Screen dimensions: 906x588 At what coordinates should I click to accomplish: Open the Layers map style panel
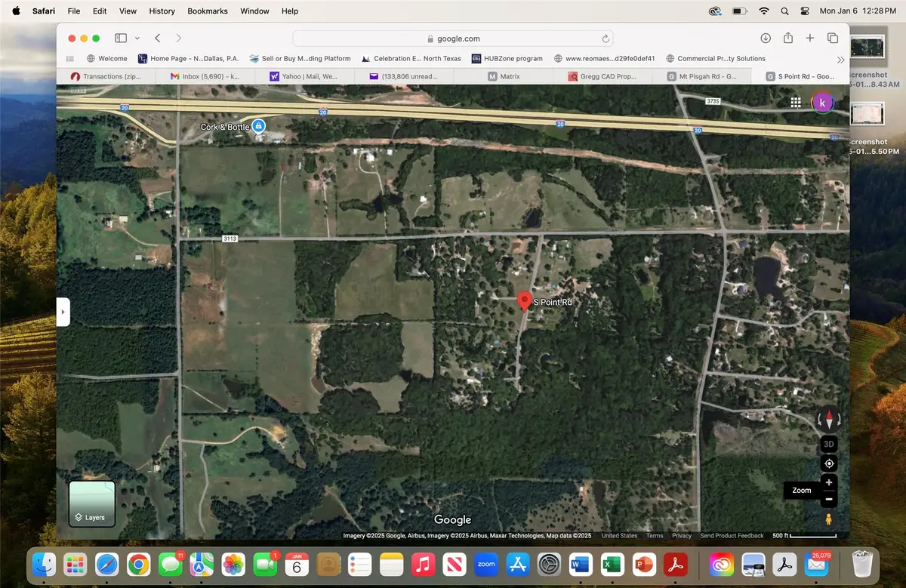pyautogui.click(x=91, y=503)
